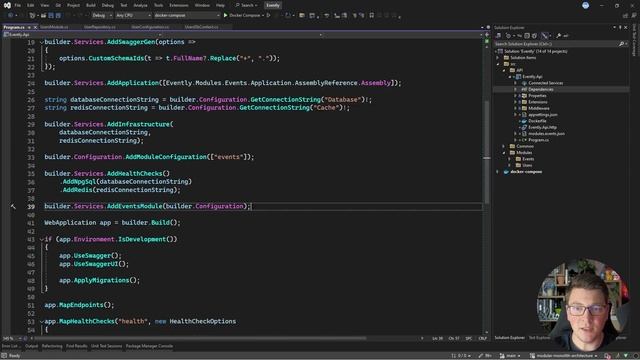Image resolution: width=640 pixels, height=360 pixels.
Task: Select Program.cs in Solution Explorer
Action: pos(538,140)
